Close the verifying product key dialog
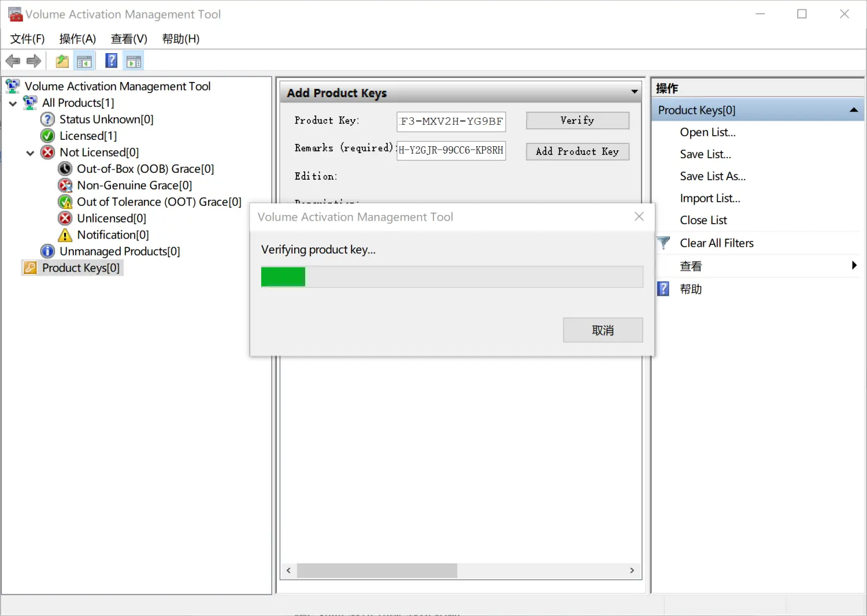 [x=639, y=217]
